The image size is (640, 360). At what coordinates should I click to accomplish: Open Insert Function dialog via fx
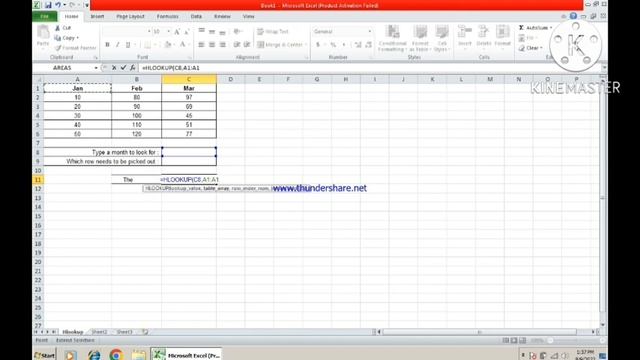tap(133, 68)
